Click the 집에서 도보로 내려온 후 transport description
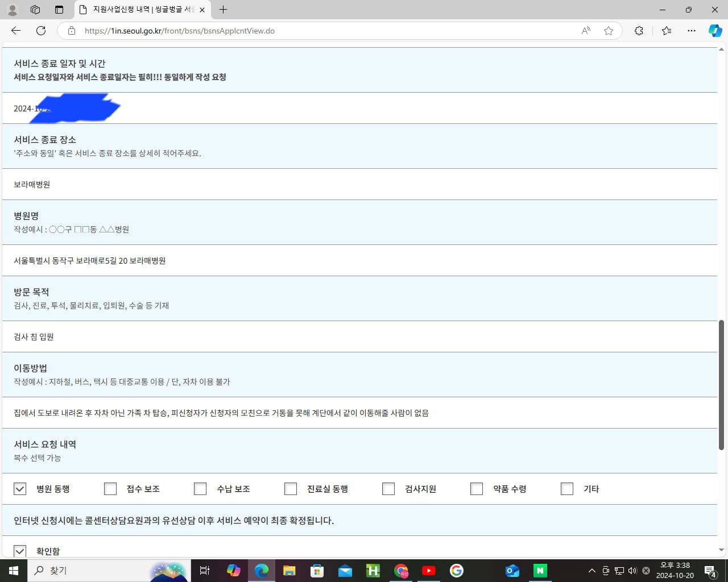Image resolution: width=728 pixels, height=582 pixels. [x=221, y=413]
